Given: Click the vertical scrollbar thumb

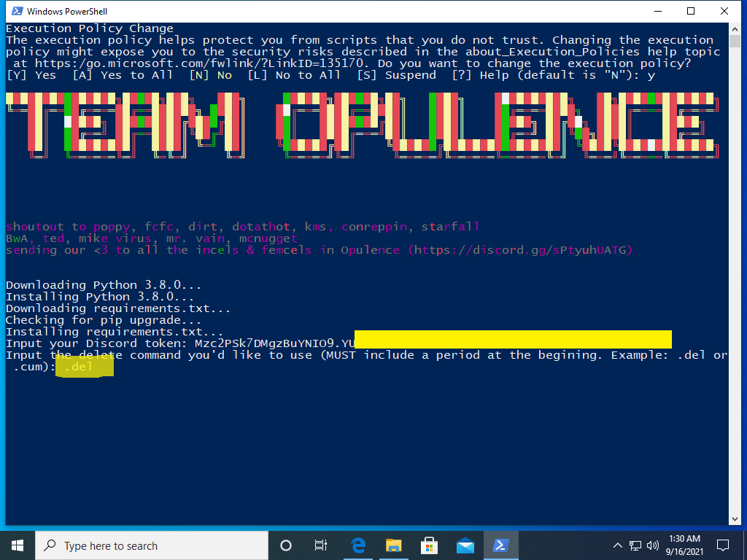Looking at the screenshot, I should pyautogui.click(x=735, y=41).
